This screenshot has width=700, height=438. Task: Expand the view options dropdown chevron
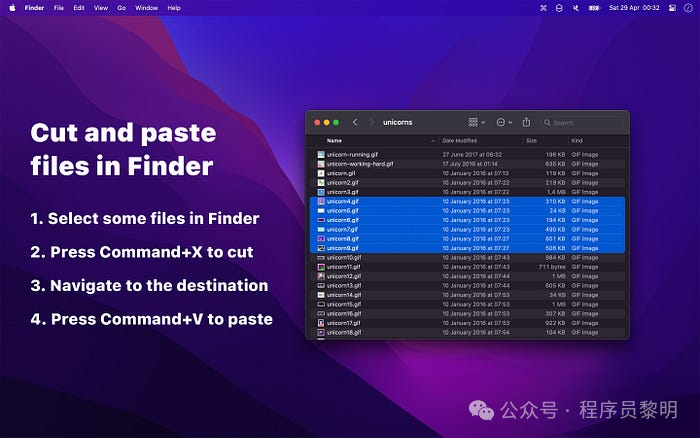[483, 122]
